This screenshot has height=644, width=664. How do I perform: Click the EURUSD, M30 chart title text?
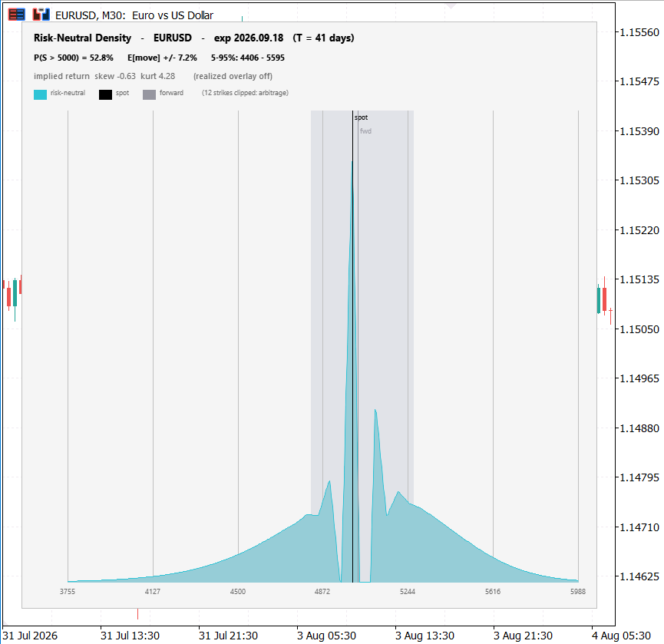[x=134, y=15]
